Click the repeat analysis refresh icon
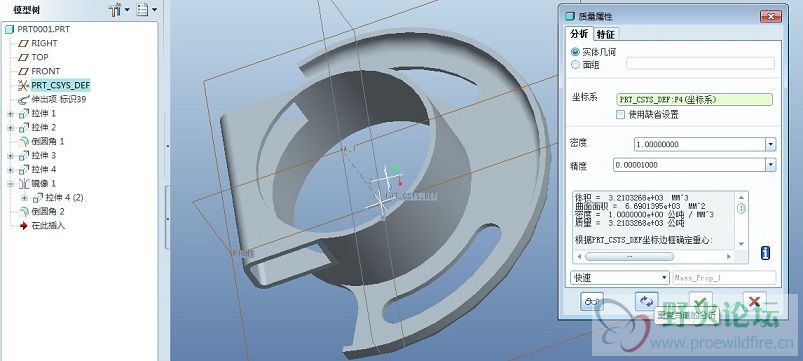 (x=646, y=301)
